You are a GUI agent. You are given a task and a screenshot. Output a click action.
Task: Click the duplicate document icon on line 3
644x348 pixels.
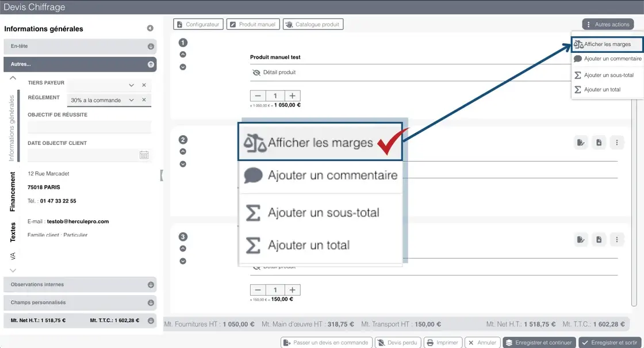pos(599,239)
